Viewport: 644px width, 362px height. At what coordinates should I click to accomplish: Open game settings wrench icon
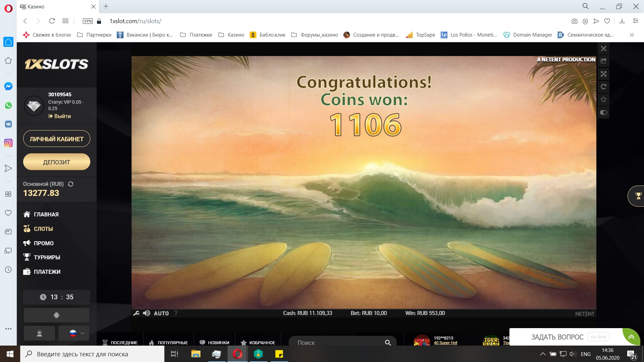(x=136, y=313)
